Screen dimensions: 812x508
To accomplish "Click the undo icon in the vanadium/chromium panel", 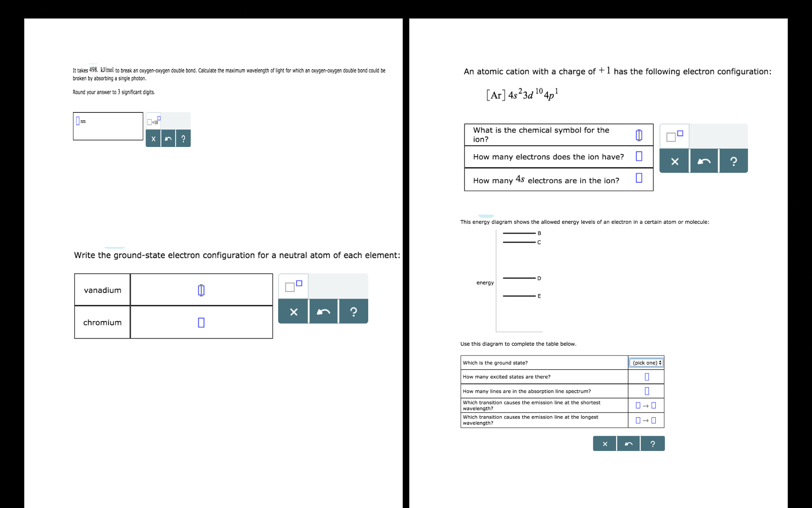I will [x=323, y=310].
